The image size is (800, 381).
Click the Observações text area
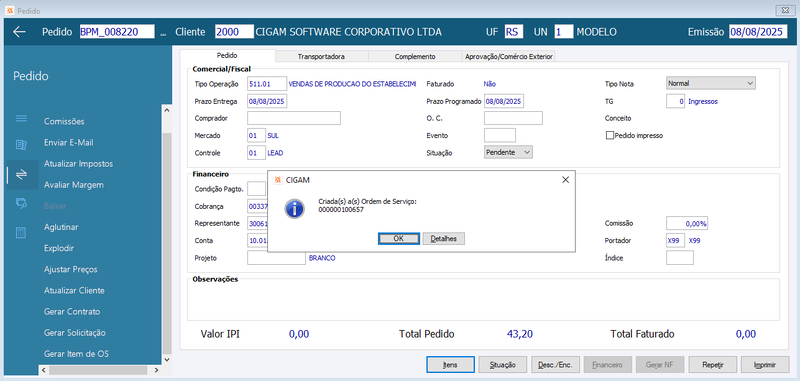point(484,300)
